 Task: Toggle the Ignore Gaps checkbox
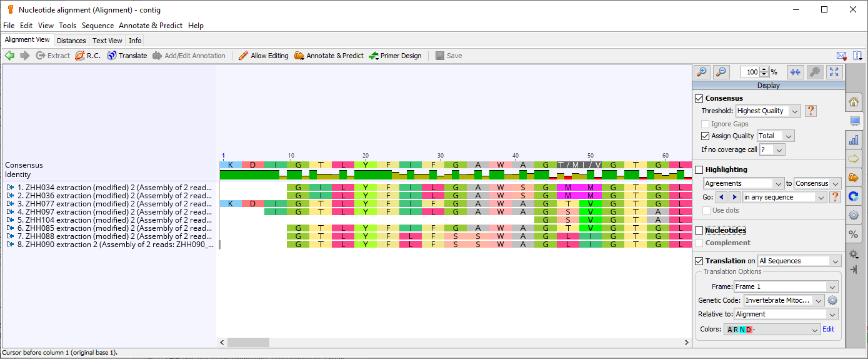pos(706,124)
